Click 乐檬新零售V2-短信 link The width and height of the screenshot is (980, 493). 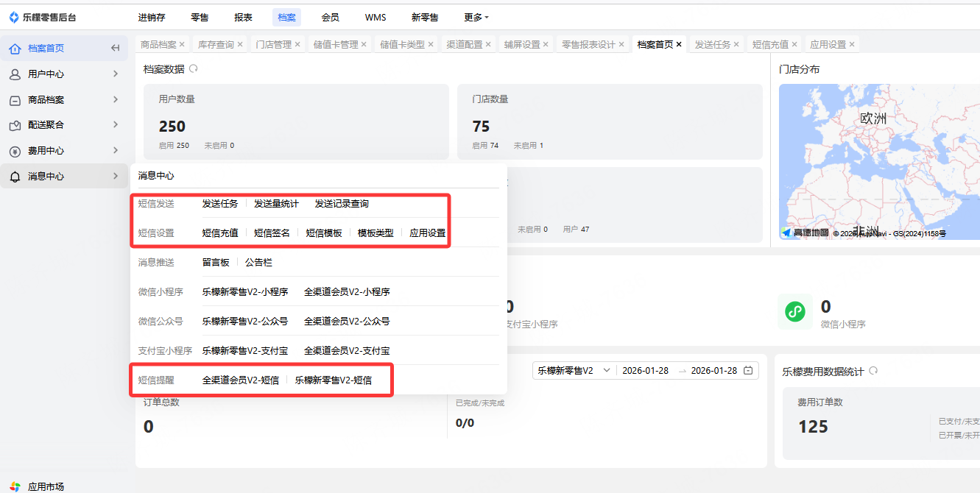[334, 380]
